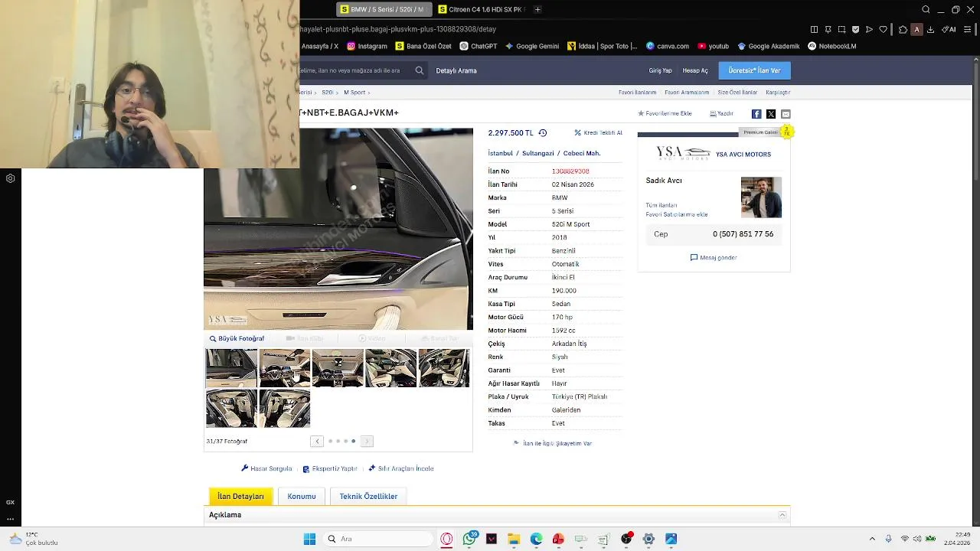Share the listing by email icon
The image size is (980, 551).
(x=786, y=114)
